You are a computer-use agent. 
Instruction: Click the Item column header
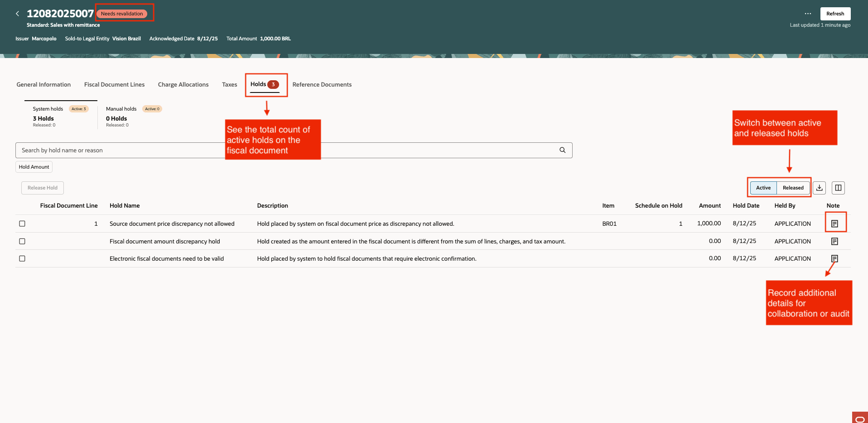pyautogui.click(x=608, y=205)
